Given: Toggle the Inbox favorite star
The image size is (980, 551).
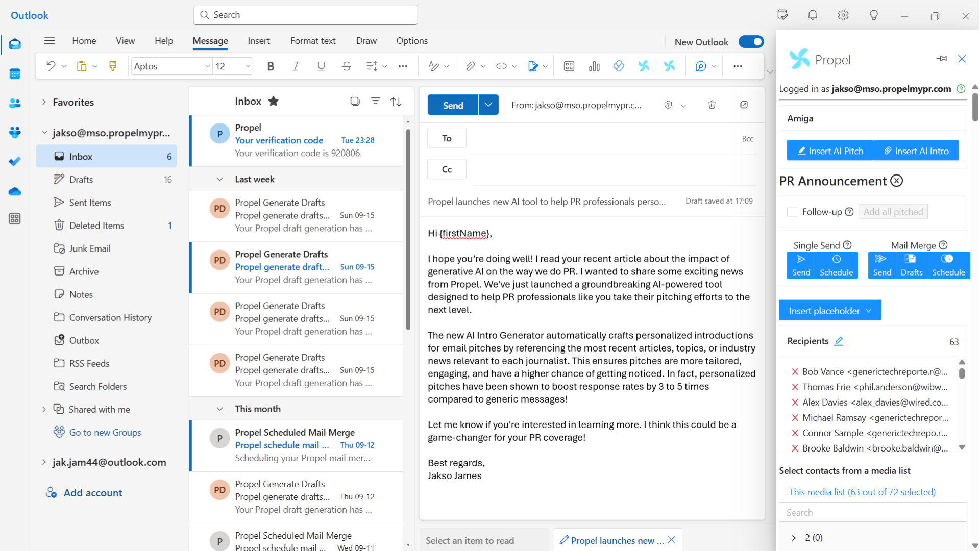Looking at the screenshot, I should point(274,101).
